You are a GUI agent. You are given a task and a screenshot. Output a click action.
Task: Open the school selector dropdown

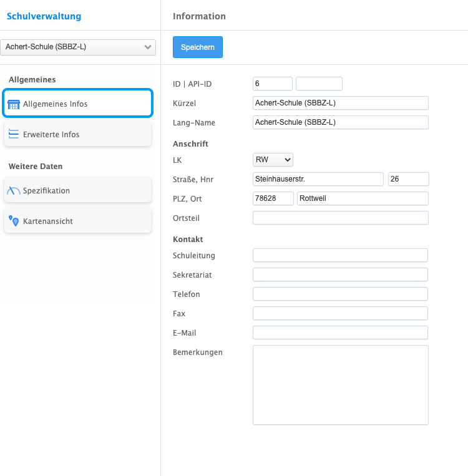click(78, 47)
